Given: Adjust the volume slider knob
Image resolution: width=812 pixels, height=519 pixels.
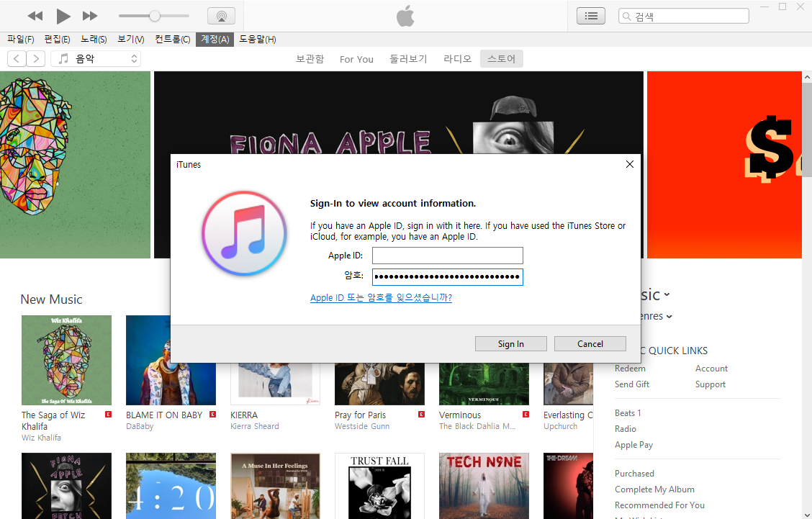Looking at the screenshot, I should click(x=154, y=16).
